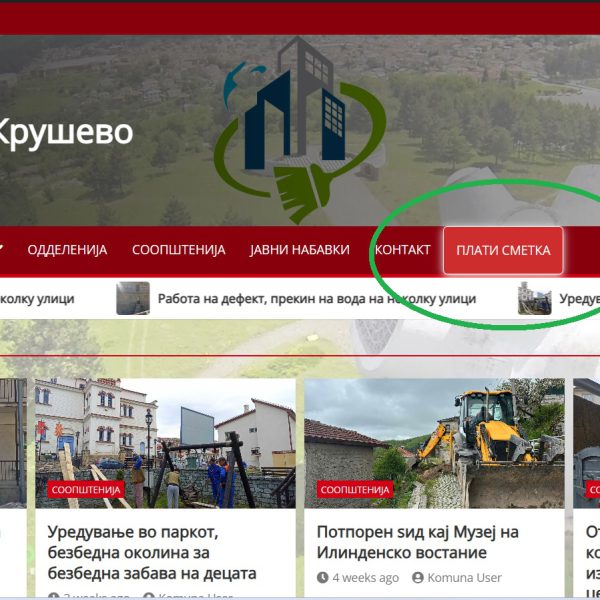Open the Крушево site title link

(65, 132)
